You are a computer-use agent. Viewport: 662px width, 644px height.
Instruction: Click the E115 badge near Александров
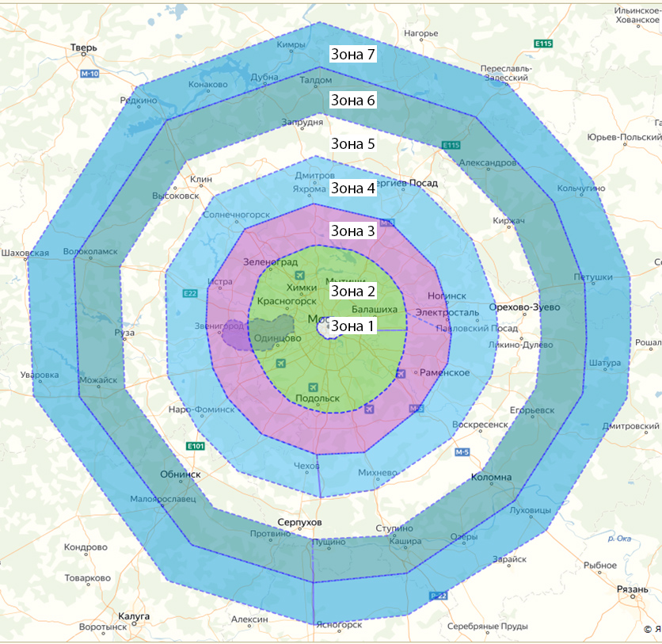point(451,145)
